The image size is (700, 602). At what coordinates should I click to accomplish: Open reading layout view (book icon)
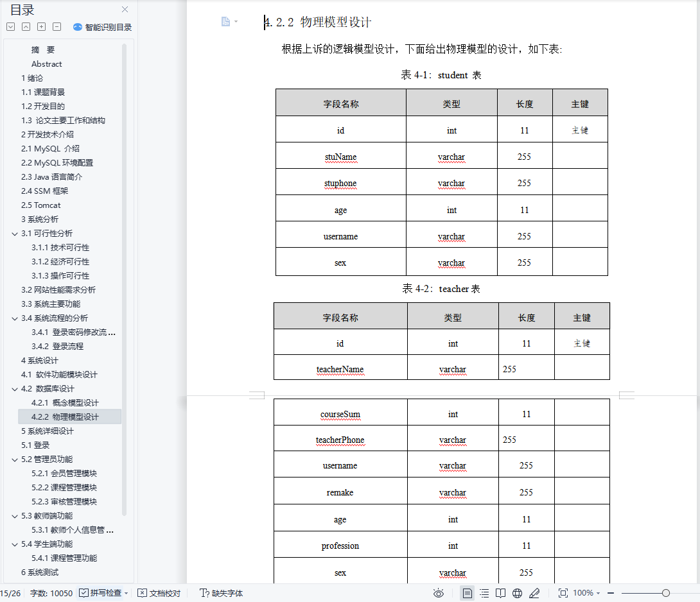pyautogui.click(x=501, y=593)
